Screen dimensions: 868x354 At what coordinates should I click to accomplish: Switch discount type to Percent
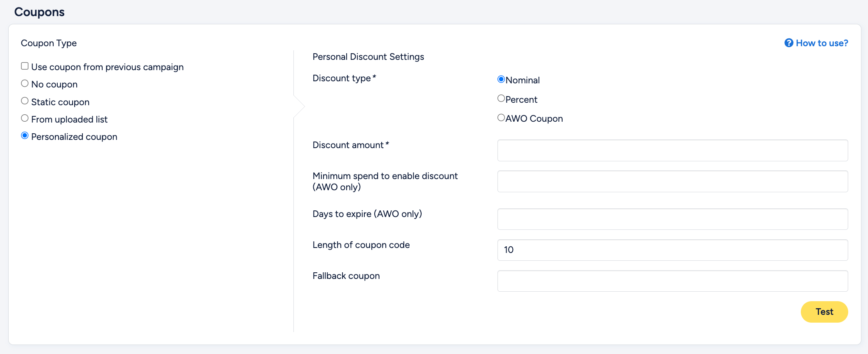point(501,98)
